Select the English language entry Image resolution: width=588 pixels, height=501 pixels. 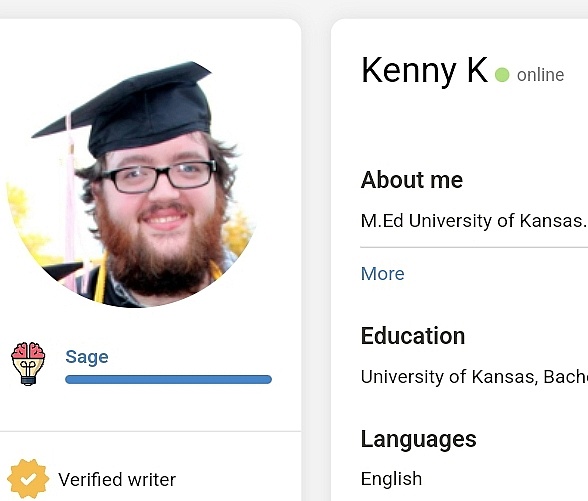pos(391,479)
